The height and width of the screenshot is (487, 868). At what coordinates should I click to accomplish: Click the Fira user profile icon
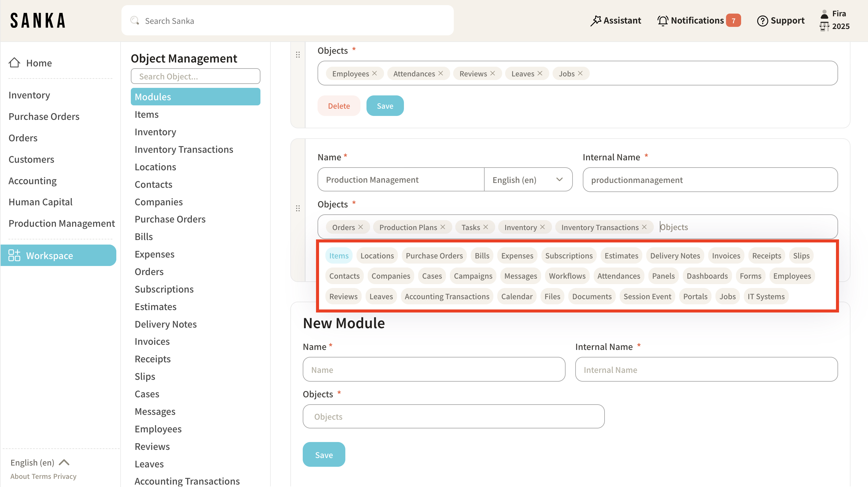pos(824,14)
